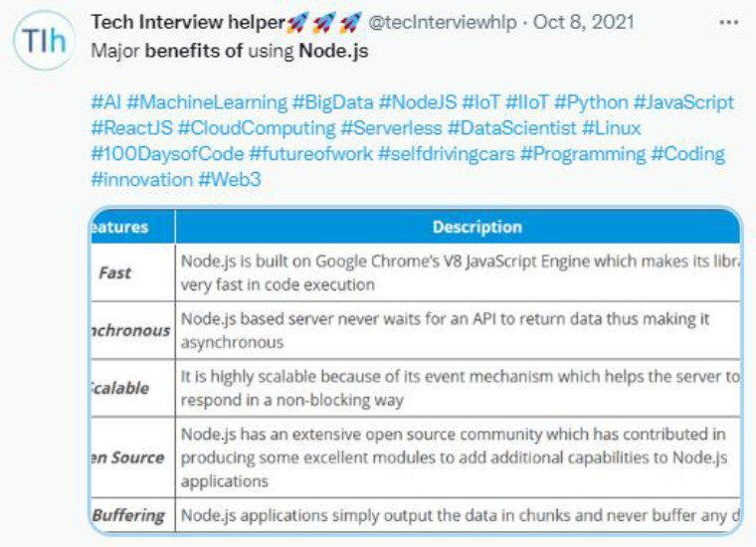Open the #Web3 hashtag
Screen dimensions: 756x547
coord(230,180)
